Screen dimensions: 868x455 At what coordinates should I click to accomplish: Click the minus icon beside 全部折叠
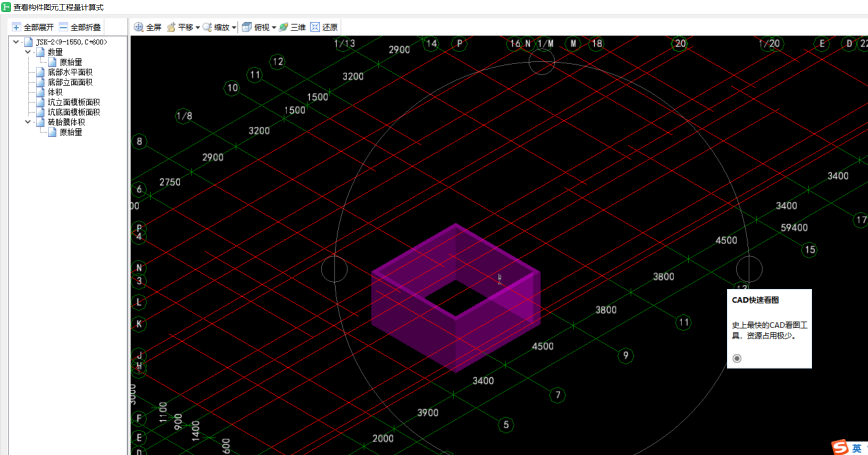(x=63, y=27)
